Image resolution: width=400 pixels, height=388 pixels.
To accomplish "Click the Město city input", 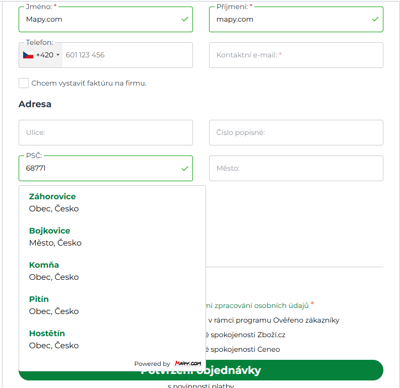I will (x=296, y=168).
